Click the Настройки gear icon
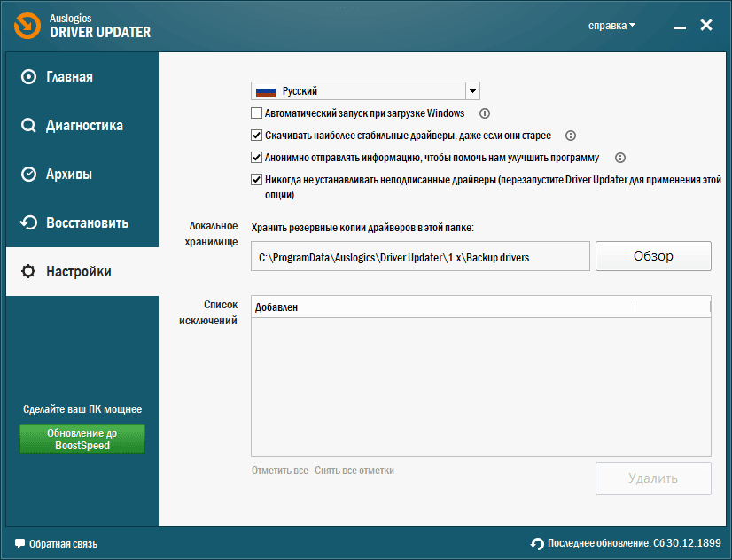732x560 pixels. coord(28,272)
